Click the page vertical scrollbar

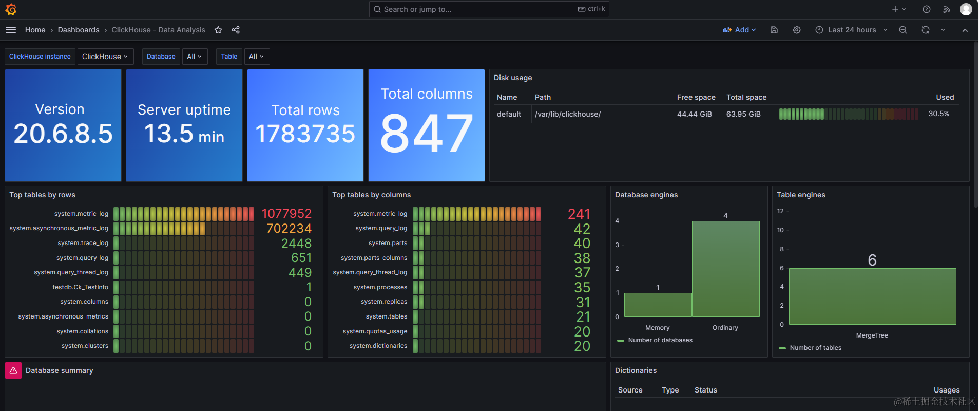tap(976, 123)
